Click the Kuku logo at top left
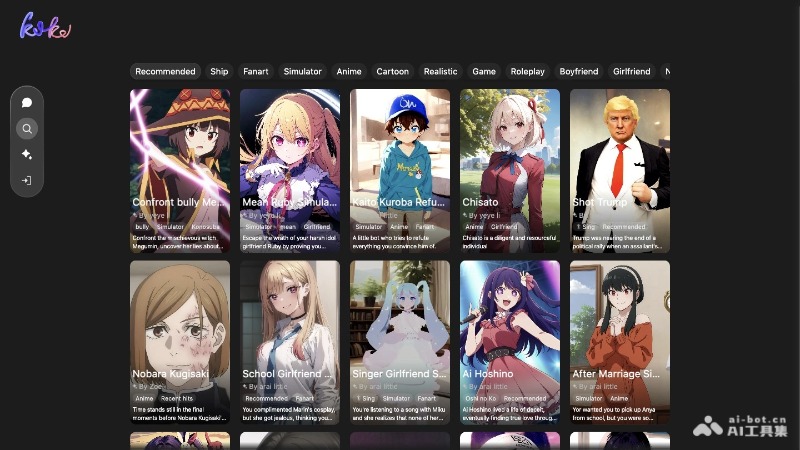800x450 pixels. coord(45,27)
